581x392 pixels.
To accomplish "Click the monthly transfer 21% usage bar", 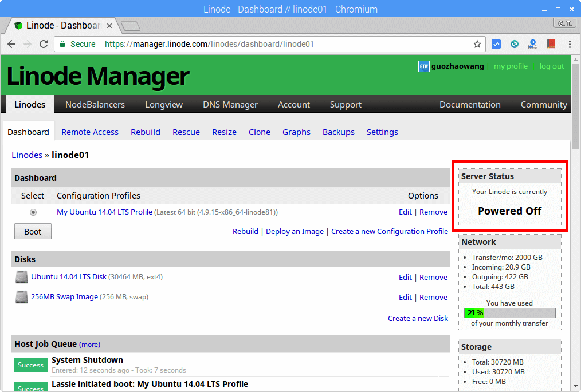I will pyautogui.click(x=509, y=313).
